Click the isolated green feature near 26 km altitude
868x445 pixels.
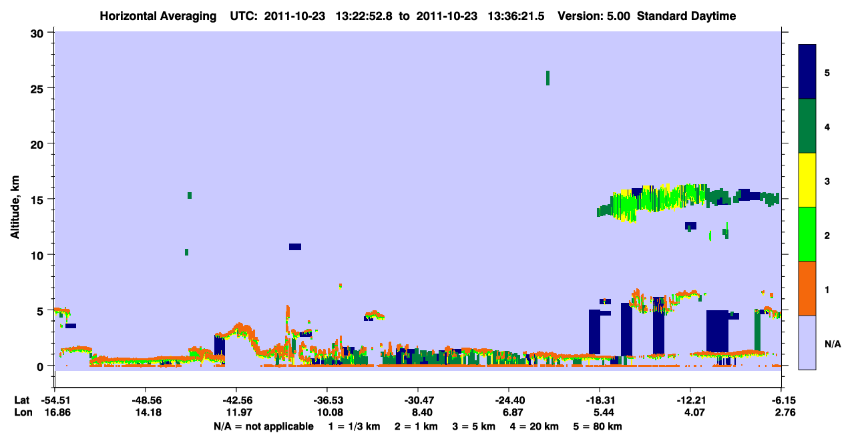coord(548,78)
